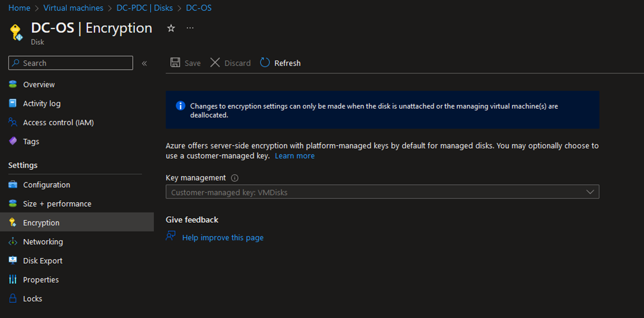Screen dimensions: 644x318
Task: Go to DC-PDC | Disks breadcrumb
Action: 144,8
